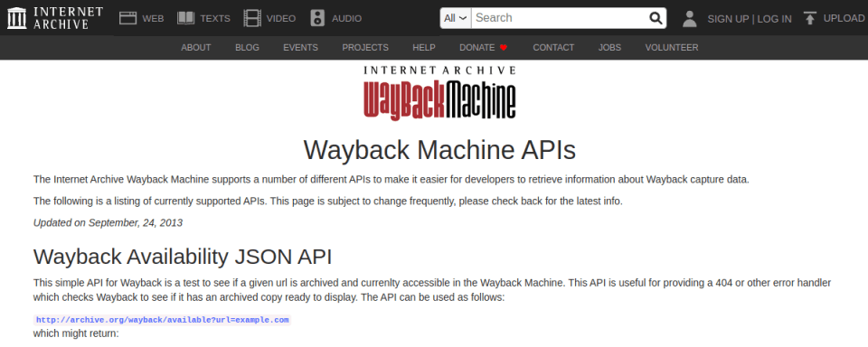This screenshot has width=868, height=347.
Task: Click the paragraph starting 'This simple API for Wayback'
Action: 432,290
